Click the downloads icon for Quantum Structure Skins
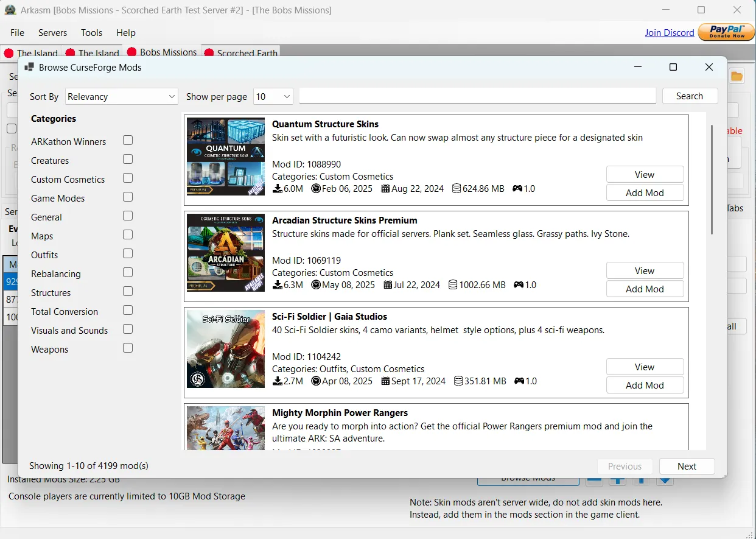Viewport: 756px width, 539px height. click(277, 189)
